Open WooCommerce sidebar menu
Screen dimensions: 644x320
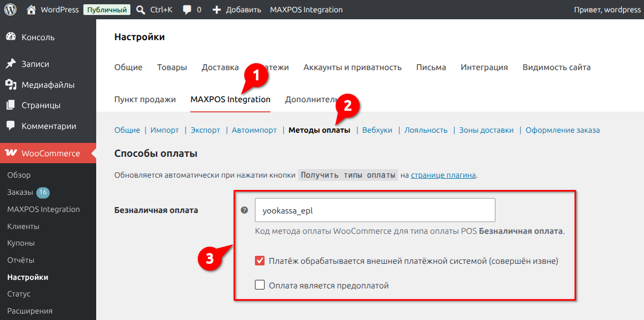pos(51,153)
